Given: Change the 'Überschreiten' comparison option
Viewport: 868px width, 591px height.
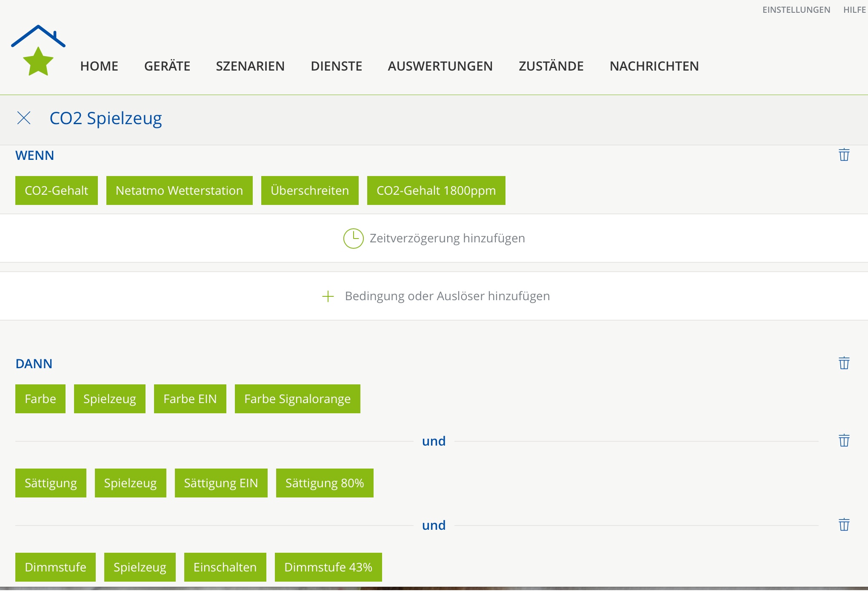Looking at the screenshot, I should tap(310, 190).
